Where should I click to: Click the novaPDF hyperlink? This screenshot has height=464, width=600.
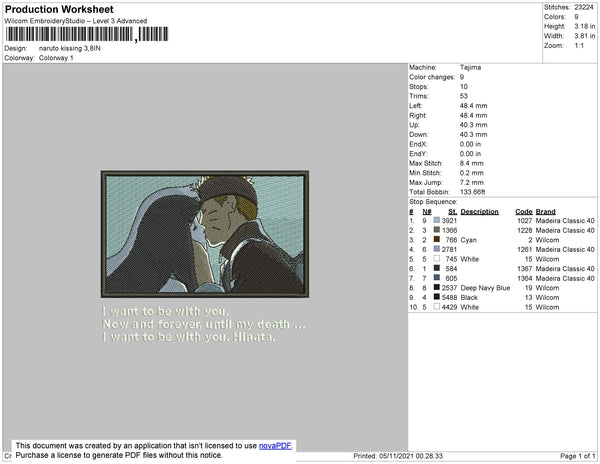pos(275,446)
